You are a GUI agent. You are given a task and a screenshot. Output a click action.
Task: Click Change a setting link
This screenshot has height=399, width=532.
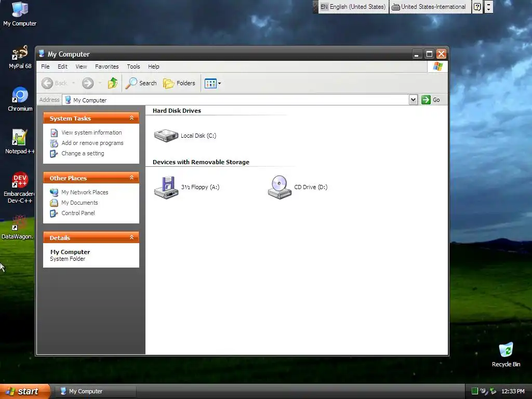click(83, 153)
